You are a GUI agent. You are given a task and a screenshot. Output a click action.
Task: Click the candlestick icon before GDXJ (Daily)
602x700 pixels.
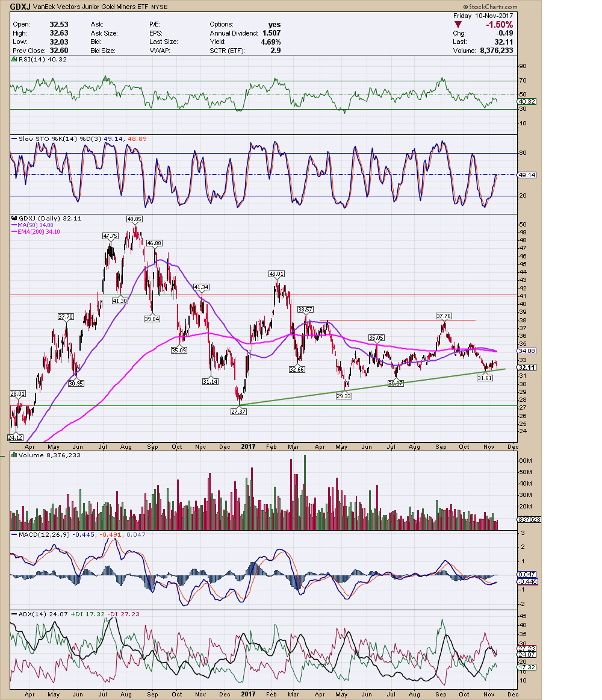(x=14, y=218)
